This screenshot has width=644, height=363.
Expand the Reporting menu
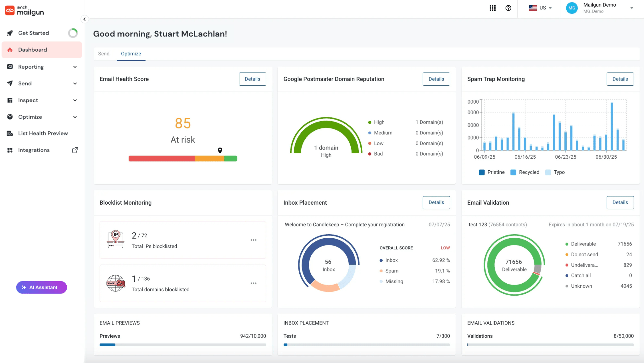pos(75,67)
